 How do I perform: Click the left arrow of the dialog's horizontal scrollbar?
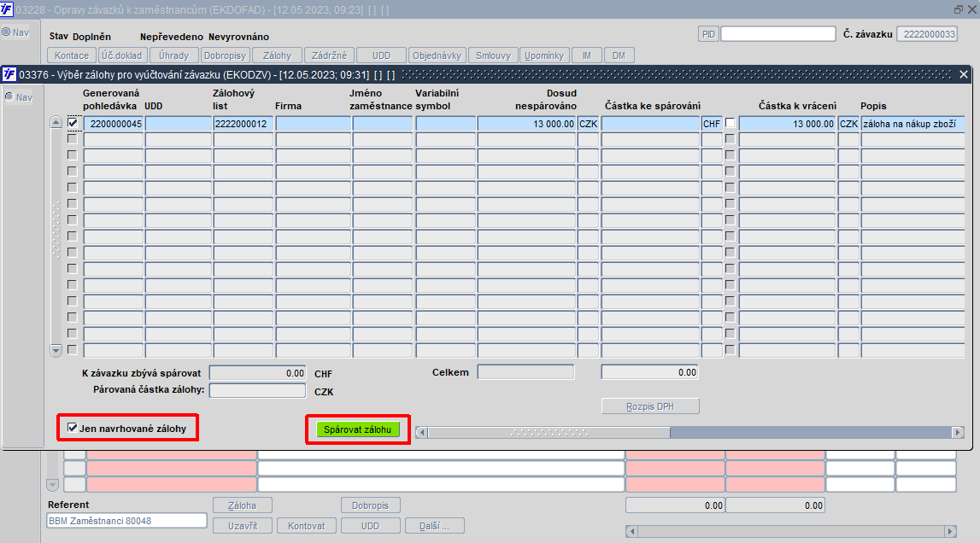point(422,432)
